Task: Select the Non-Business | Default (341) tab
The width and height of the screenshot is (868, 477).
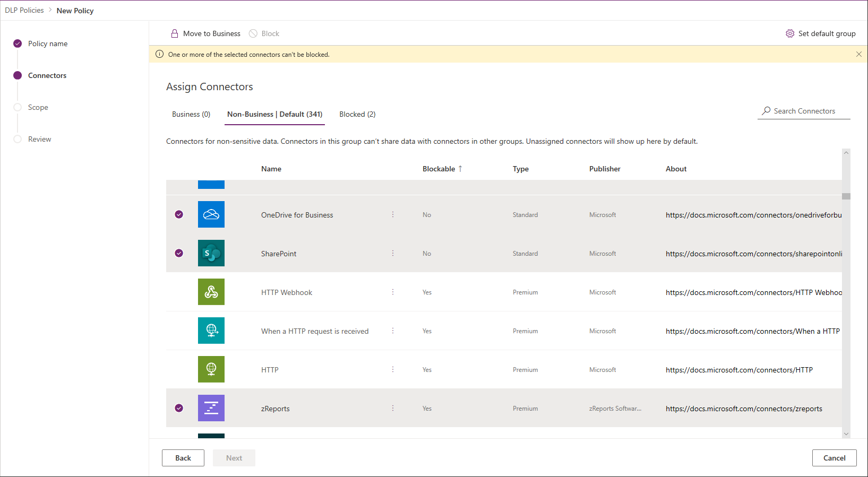Action: [274, 114]
